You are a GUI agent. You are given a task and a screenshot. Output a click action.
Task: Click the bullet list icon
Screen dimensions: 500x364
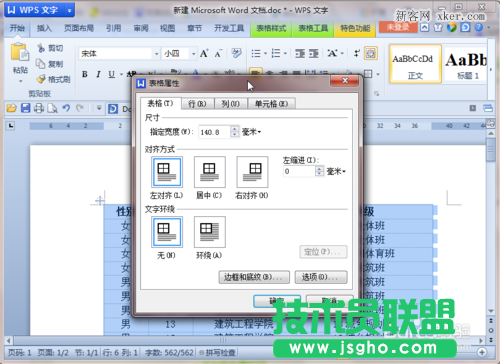[x=256, y=53]
